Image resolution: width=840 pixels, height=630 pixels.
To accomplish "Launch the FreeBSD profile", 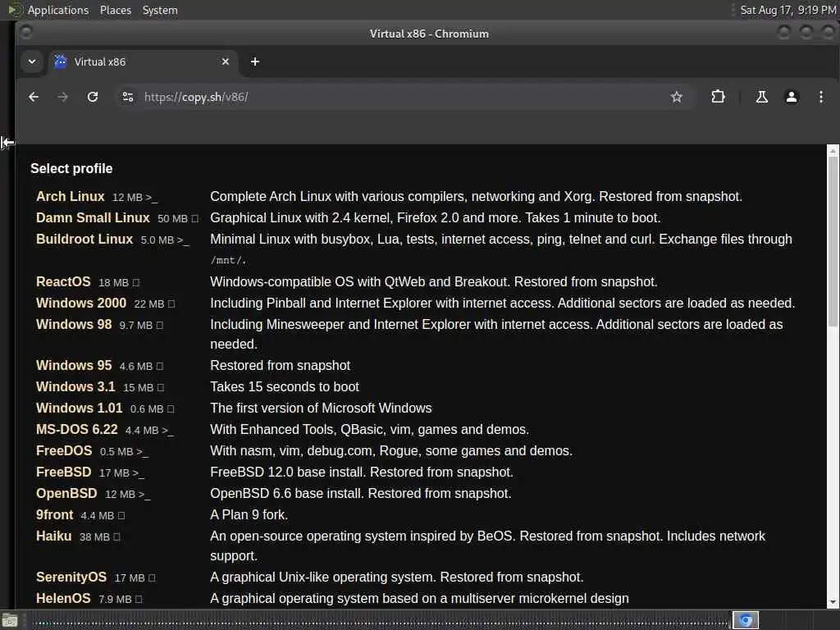I will click(63, 472).
